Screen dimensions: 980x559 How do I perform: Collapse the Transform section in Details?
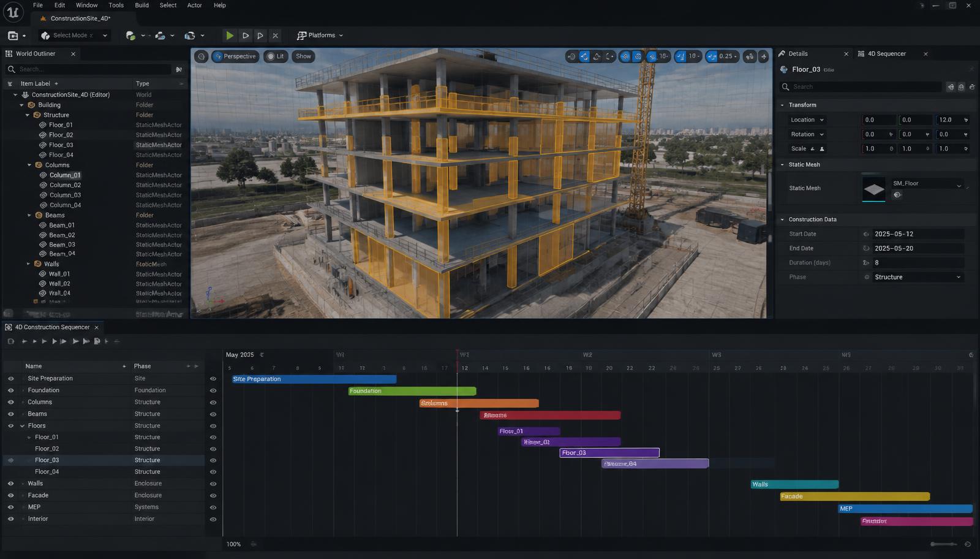point(782,105)
